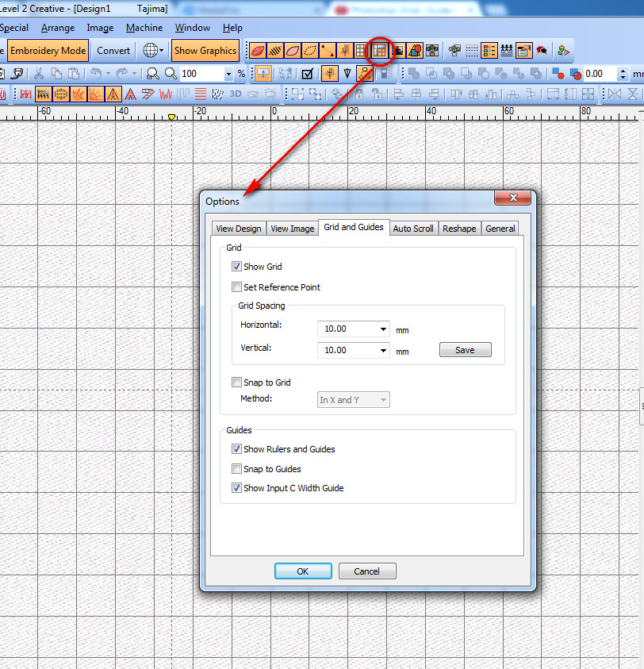Toggle the Show Bitmaps picture icon
The height and width of the screenshot is (669, 644).
pyautogui.click(x=397, y=51)
